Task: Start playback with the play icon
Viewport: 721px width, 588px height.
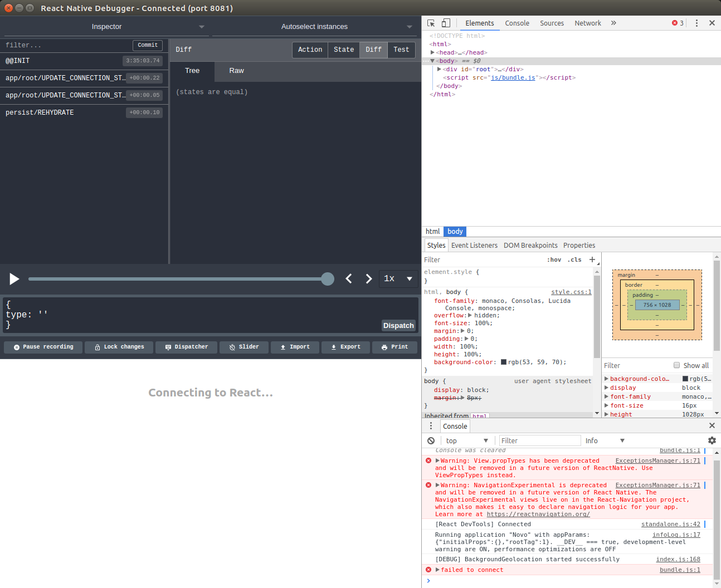Action: (x=14, y=279)
